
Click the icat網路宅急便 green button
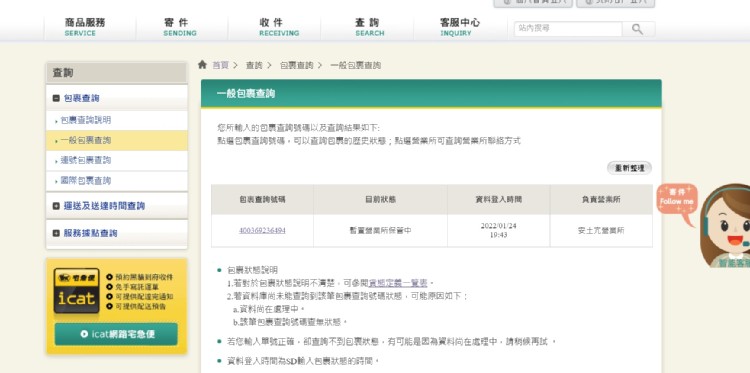116,334
